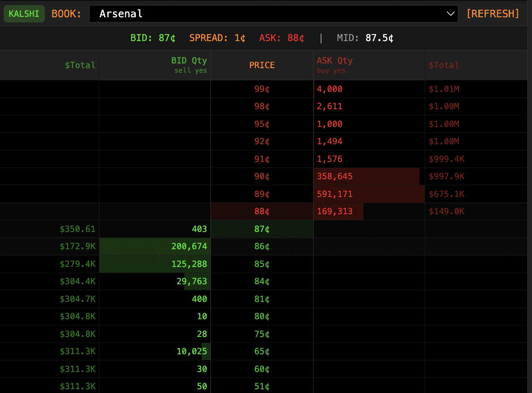This screenshot has width=532, height=393.
Task: Click the MID: 87.5¢ summary value
Action: point(365,38)
